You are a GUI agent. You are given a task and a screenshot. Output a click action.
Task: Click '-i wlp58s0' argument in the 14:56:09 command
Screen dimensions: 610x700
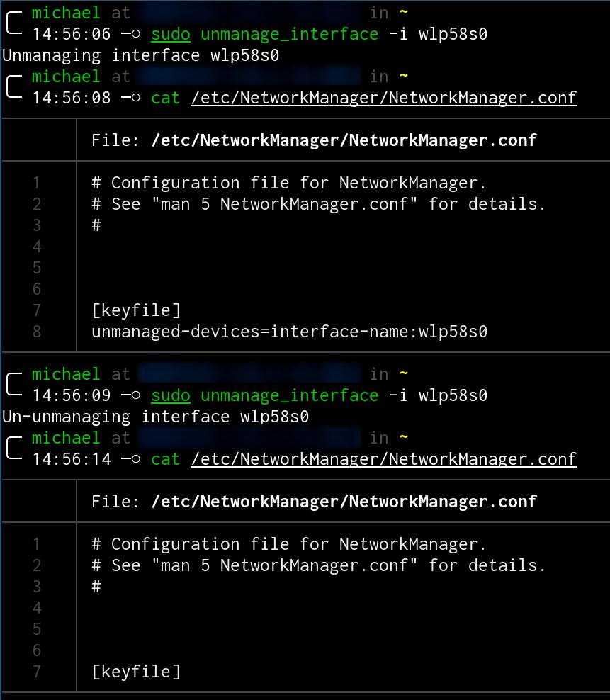(x=438, y=395)
